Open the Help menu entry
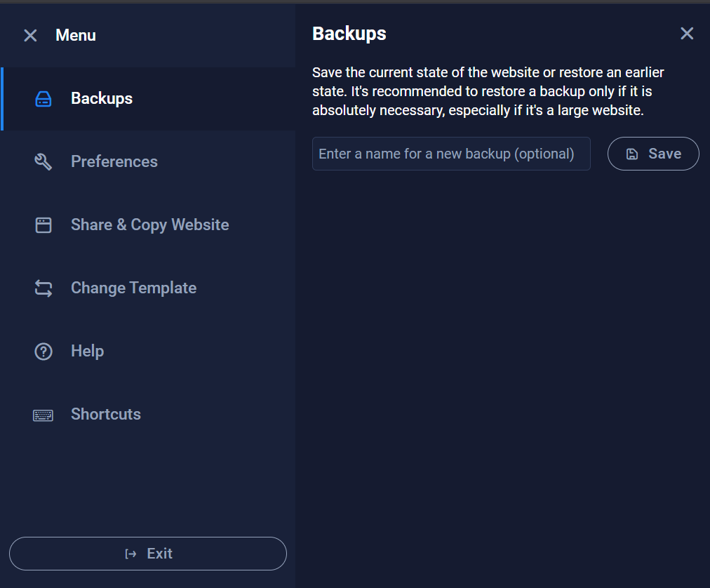The width and height of the screenshot is (710, 588). (88, 352)
